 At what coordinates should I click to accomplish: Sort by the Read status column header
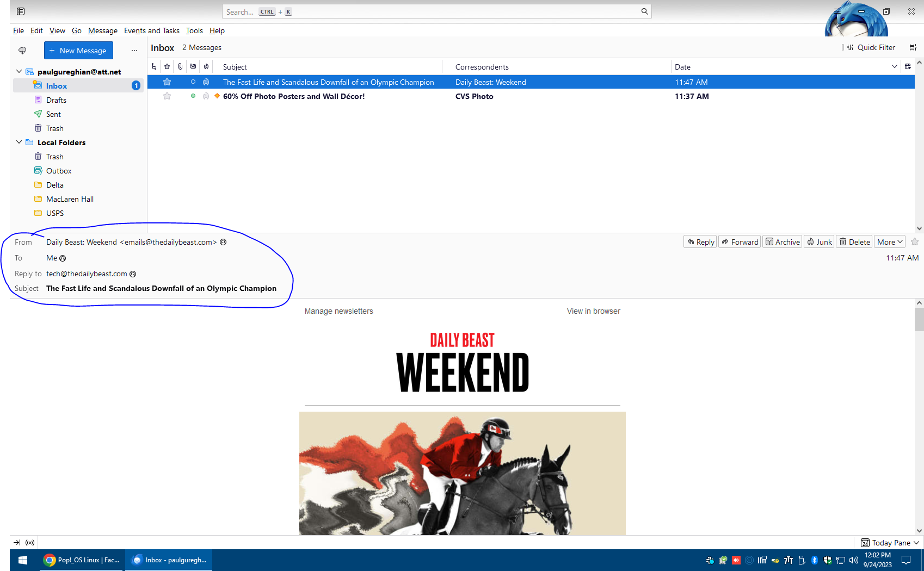pos(193,67)
